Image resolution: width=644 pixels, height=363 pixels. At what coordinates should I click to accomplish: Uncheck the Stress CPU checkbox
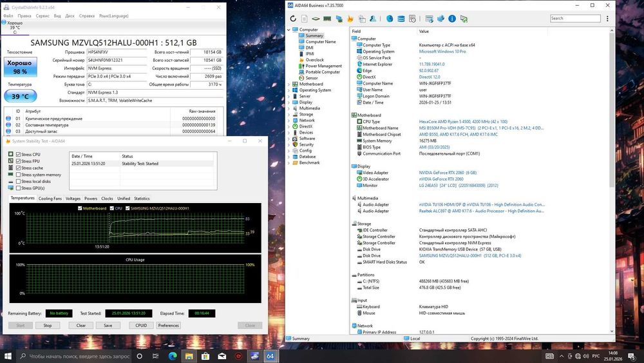tap(19, 155)
